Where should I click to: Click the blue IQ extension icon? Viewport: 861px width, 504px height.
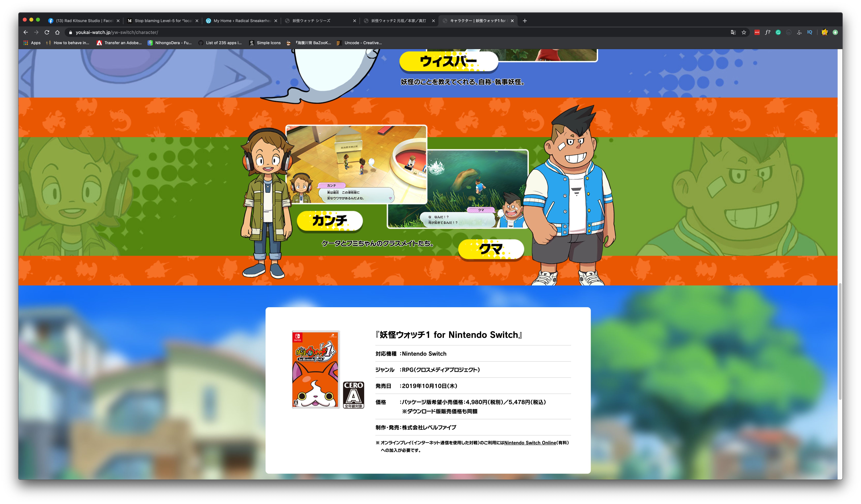[809, 32]
